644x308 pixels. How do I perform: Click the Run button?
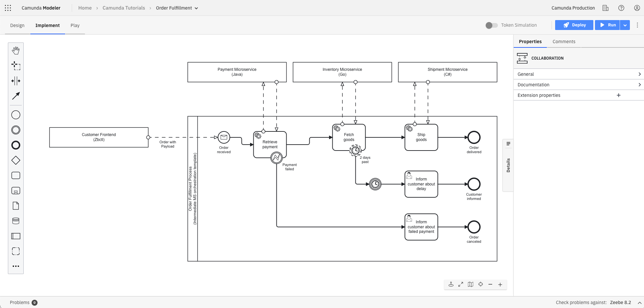tap(607, 25)
